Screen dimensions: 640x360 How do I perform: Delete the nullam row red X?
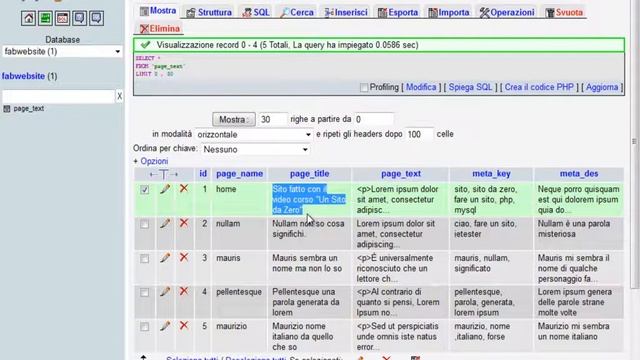(x=184, y=223)
